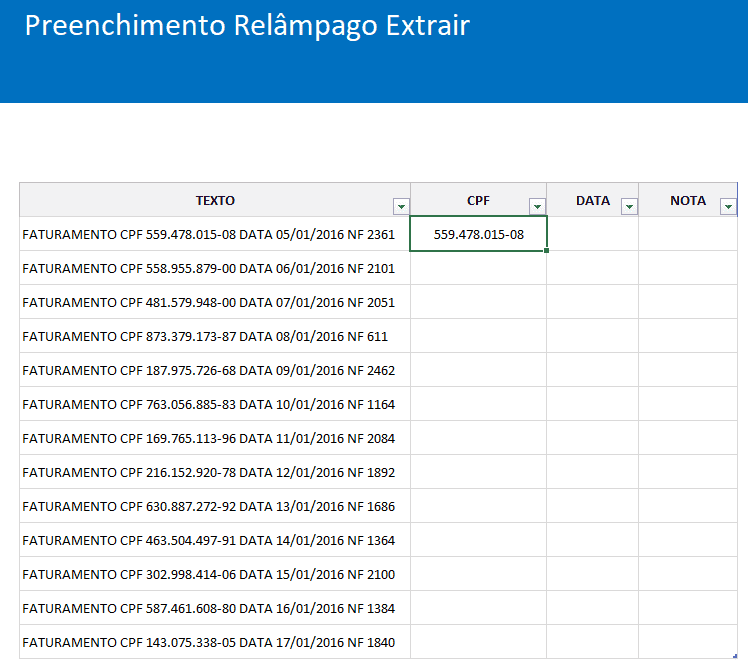Screen dimensions: 748x670
Task: Select text row with NF 2084
Action: 215,438
